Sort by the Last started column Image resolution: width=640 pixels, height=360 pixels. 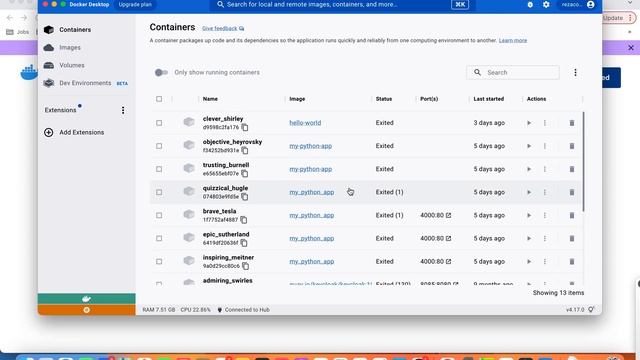click(x=489, y=99)
